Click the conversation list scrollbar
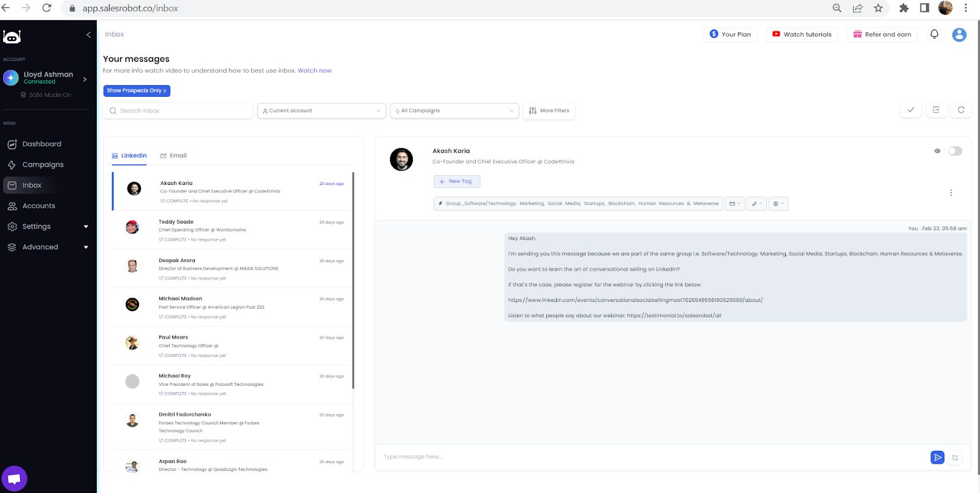This screenshot has width=980, height=493. (x=353, y=282)
